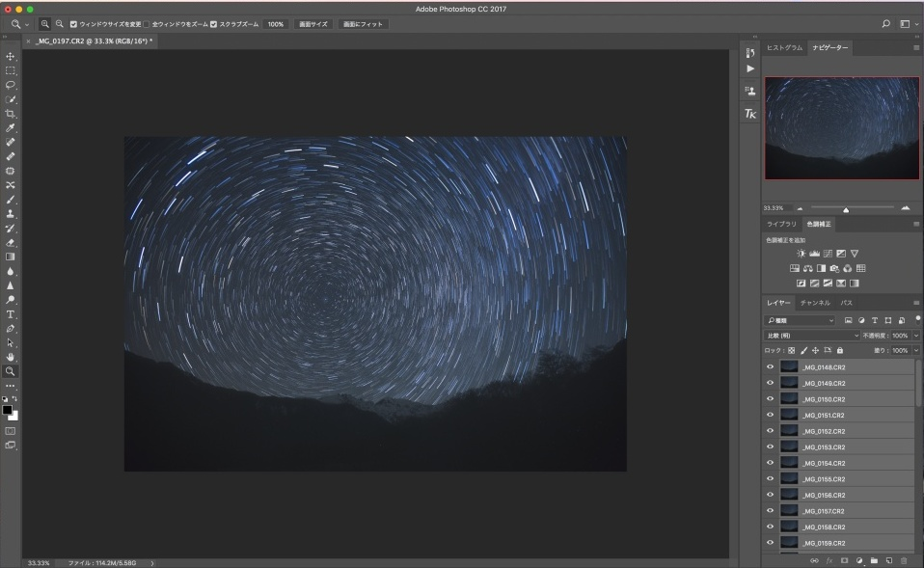Click the Navigator zoom slider handle

click(846, 210)
